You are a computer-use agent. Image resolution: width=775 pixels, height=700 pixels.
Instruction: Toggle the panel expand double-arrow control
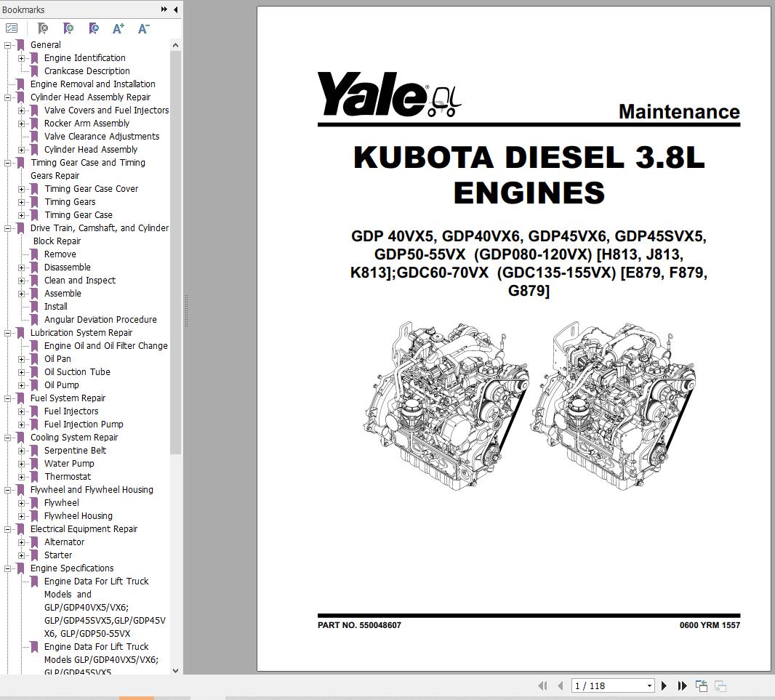click(163, 9)
